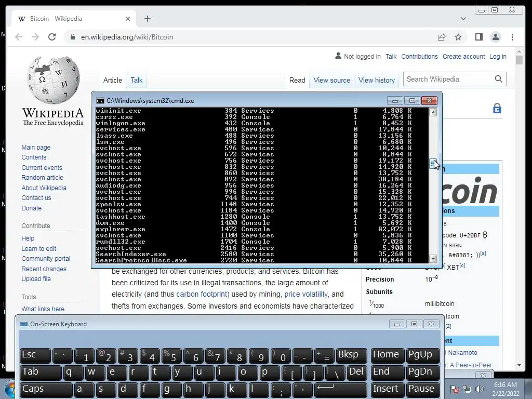Click the Wikipedia globe logo

tap(53, 79)
